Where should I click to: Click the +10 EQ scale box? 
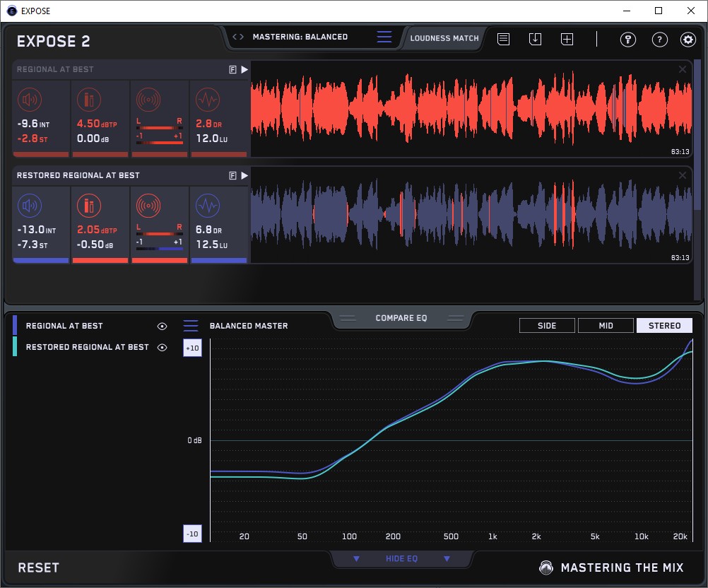click(x=192, y=348)
